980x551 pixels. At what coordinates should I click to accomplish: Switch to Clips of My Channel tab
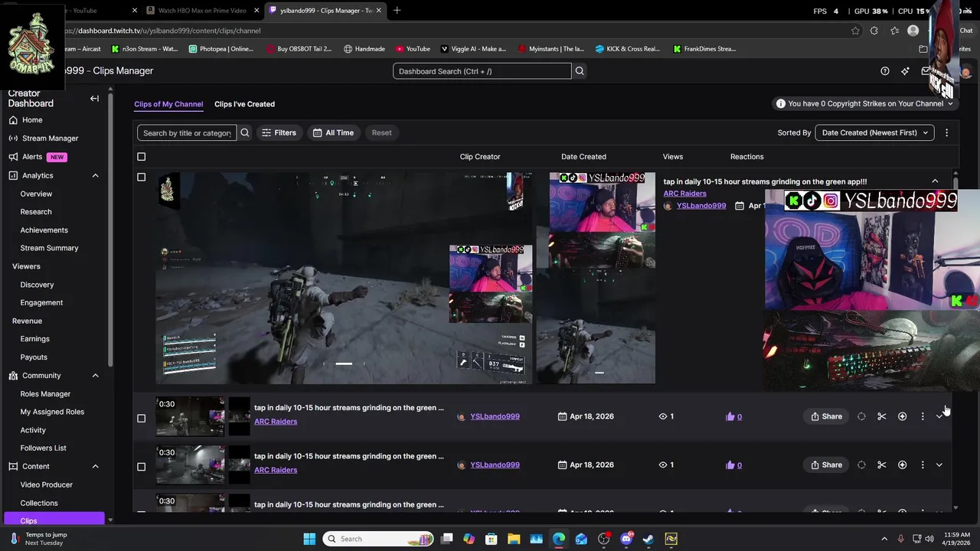tap(168, 104)
